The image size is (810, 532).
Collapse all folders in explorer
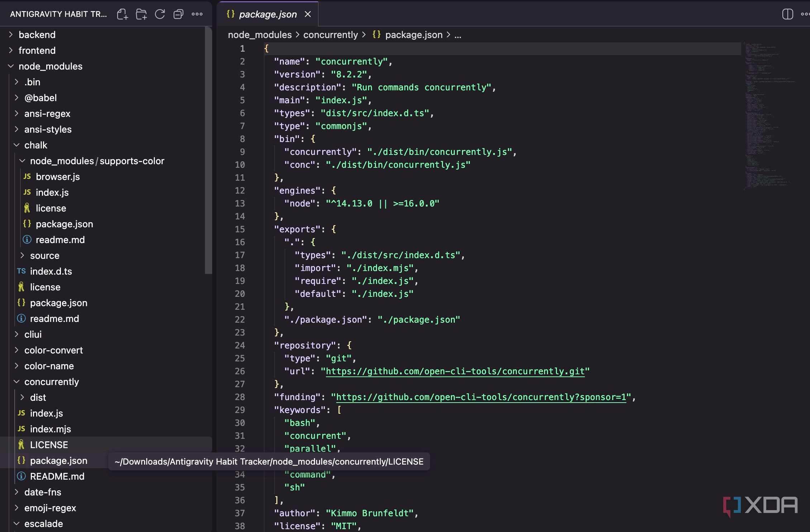coord(178,14)
